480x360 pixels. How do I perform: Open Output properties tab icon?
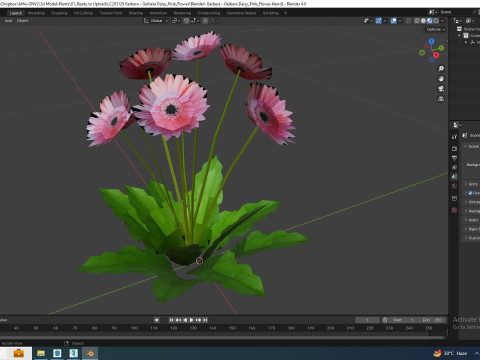(x=454, y=158)
